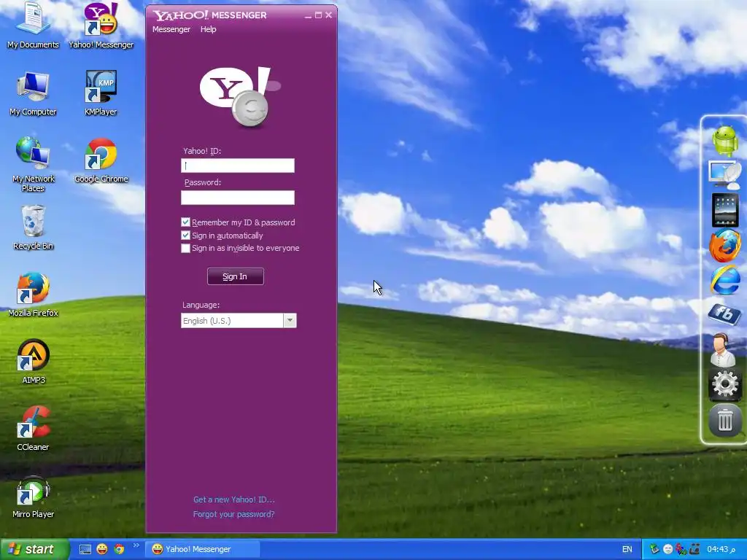Close the Yahoo! Messenger window

[329, 15]
